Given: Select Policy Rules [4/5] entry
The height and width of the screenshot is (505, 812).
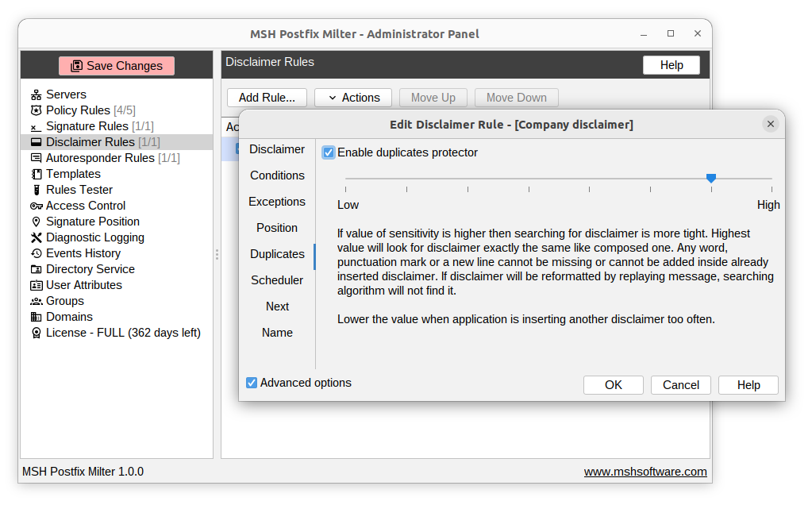Looking at the screenshot, I should coord(117,110).
